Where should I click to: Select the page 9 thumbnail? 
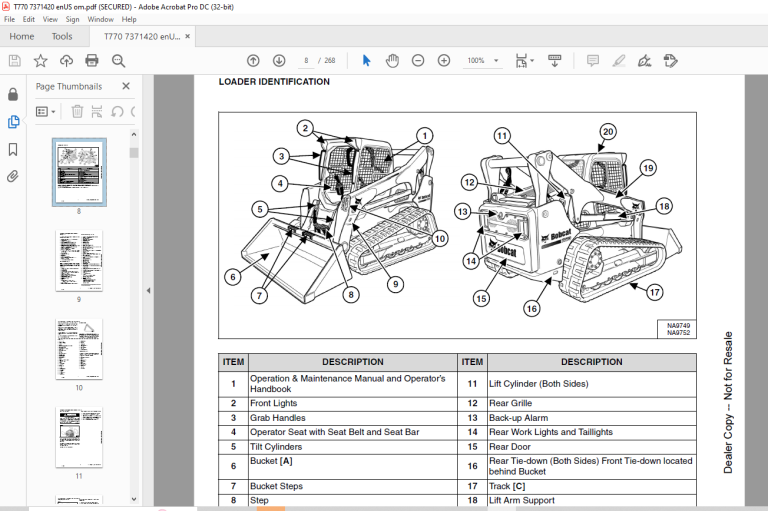pos(79,261)
